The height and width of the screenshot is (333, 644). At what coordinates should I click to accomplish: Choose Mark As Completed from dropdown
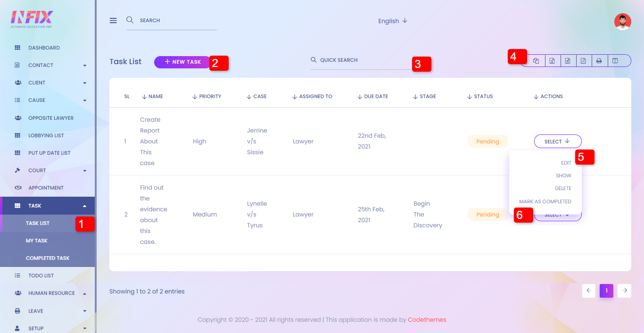pyautogui.click(x=545, y=201)
